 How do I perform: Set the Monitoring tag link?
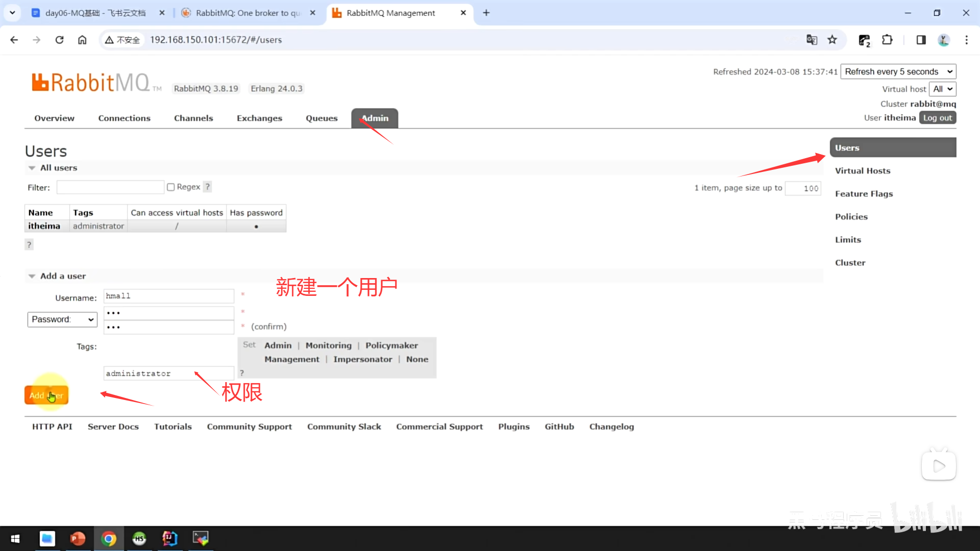point(328,345)
